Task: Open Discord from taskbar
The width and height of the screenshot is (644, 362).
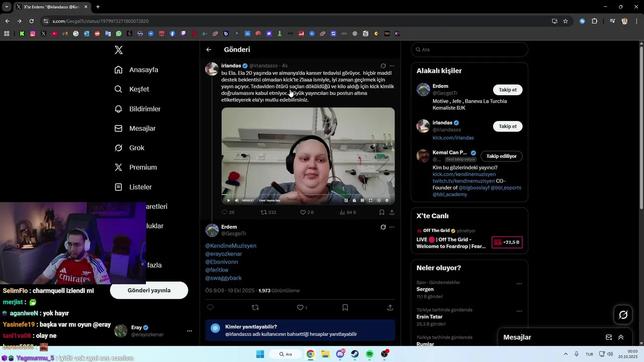Action: pyautogui.click(x=340, y=354)
